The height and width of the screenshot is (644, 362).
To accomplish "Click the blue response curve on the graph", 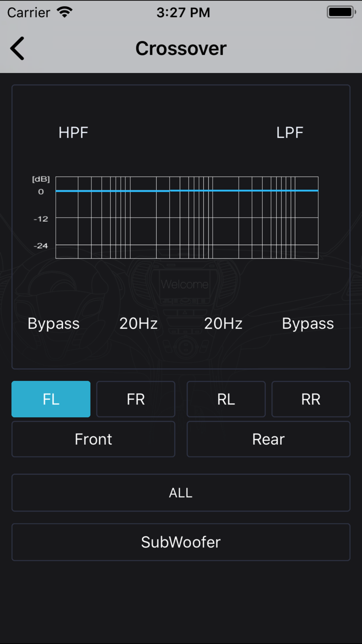I will tap(186, 191).
